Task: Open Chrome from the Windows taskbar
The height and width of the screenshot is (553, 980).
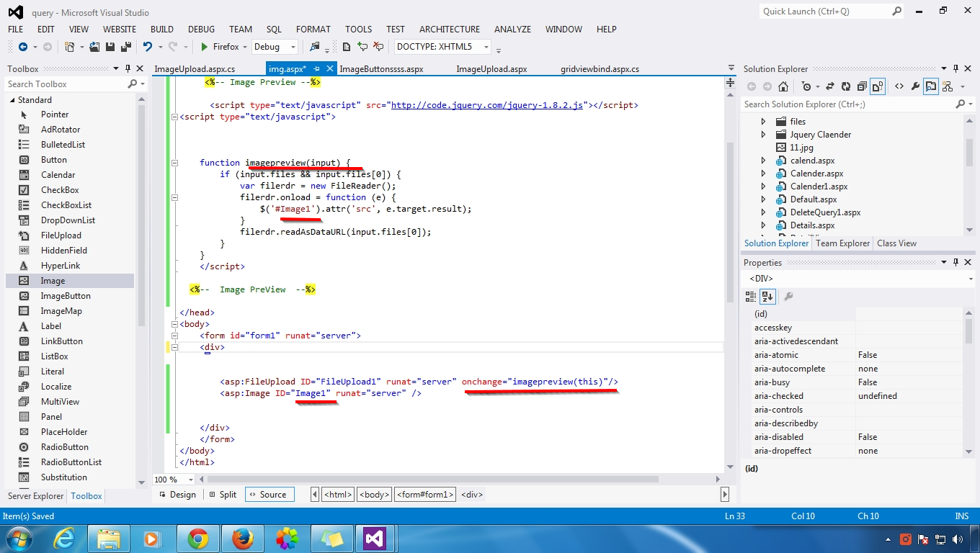Action: 197,539
